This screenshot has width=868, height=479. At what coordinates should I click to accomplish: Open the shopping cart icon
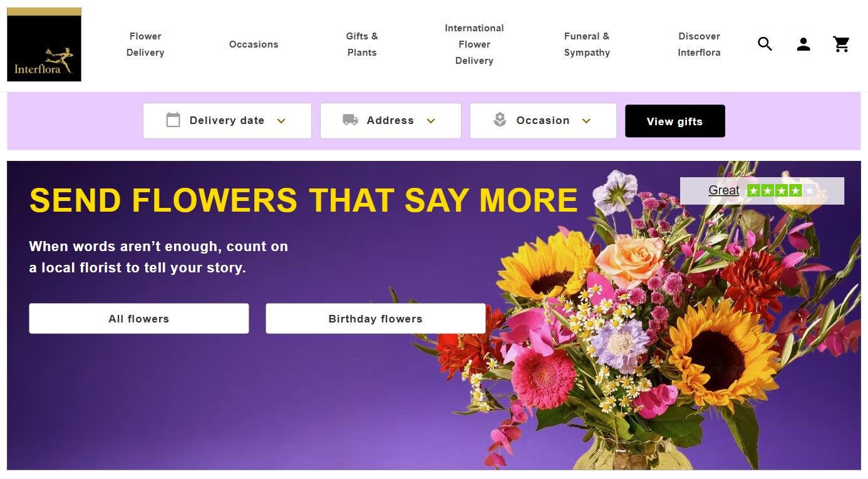pos(841,44)
